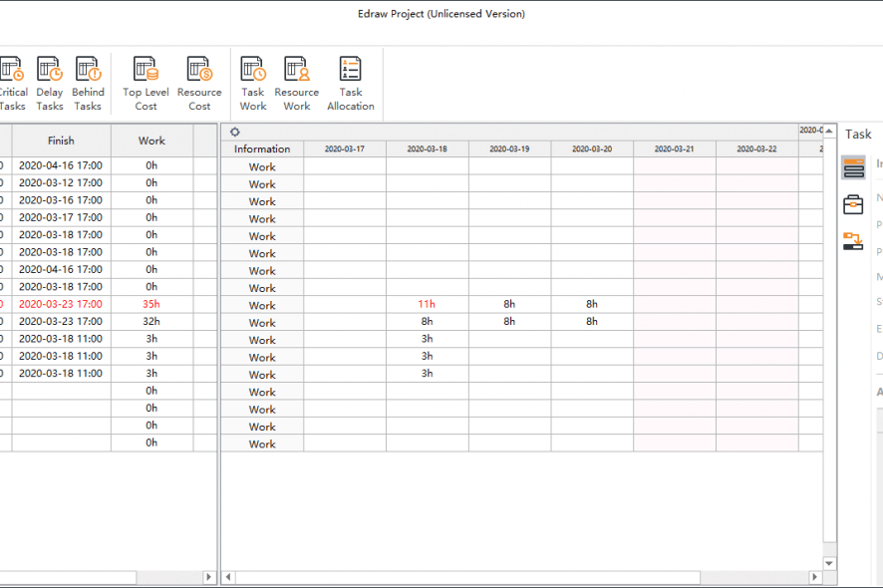Click the 2020-03-18 date column header
Viewport: 883px width, 588px height.
pos(427,148)
